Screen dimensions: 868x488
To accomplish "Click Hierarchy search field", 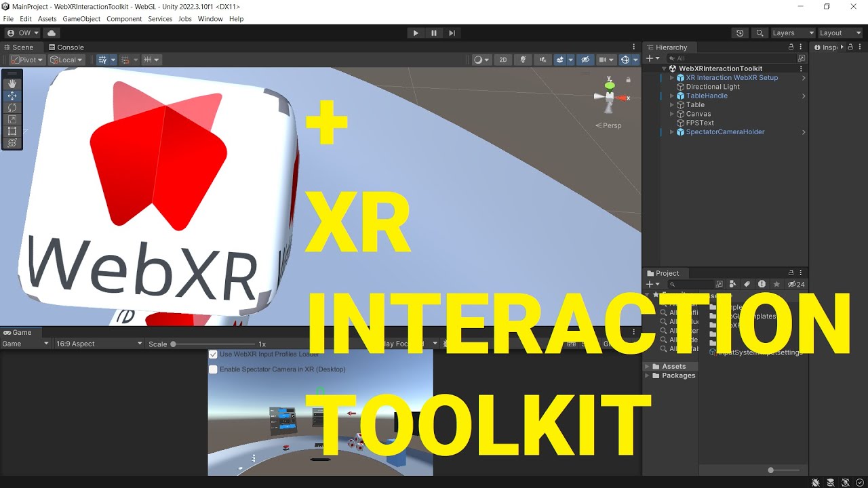I will click(731, 58).
